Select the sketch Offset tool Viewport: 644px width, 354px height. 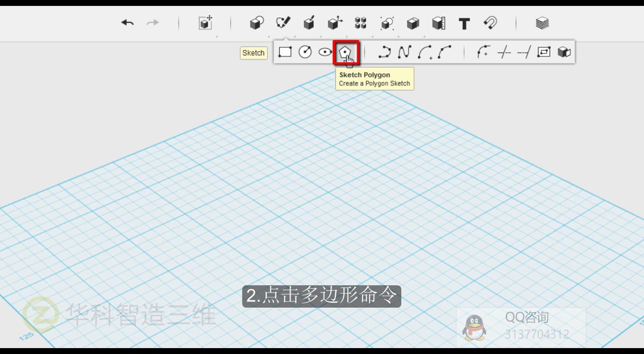(x=544, y=52)
